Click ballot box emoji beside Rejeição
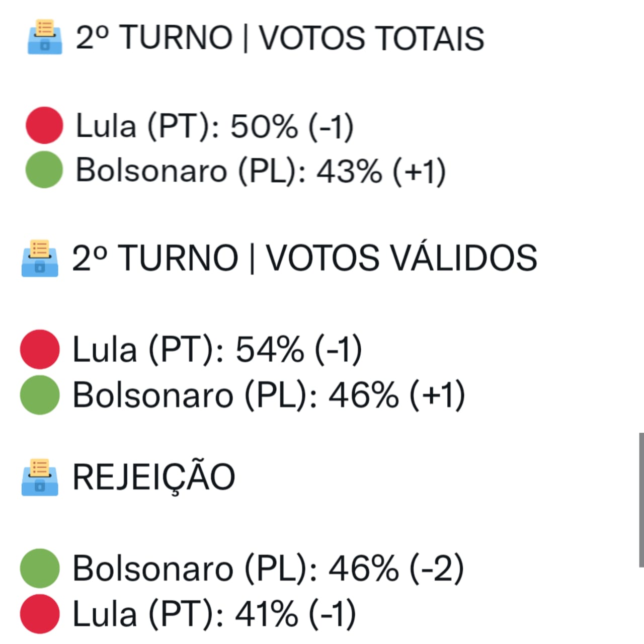Screen dimensions: 644x644 (40, 477)
